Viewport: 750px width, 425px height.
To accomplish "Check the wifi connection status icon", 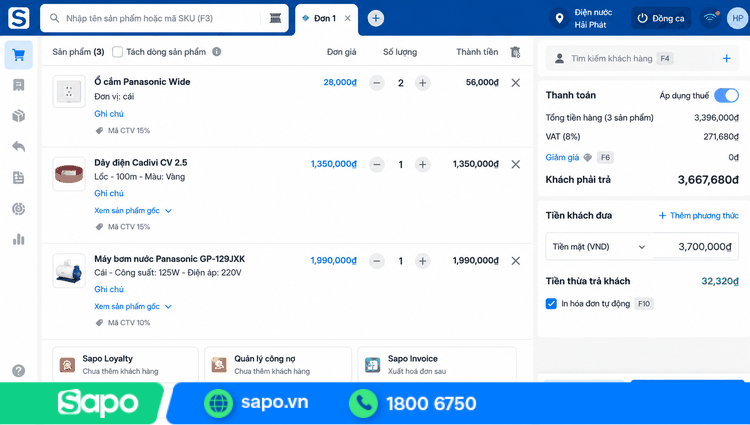I will (710, 18).
